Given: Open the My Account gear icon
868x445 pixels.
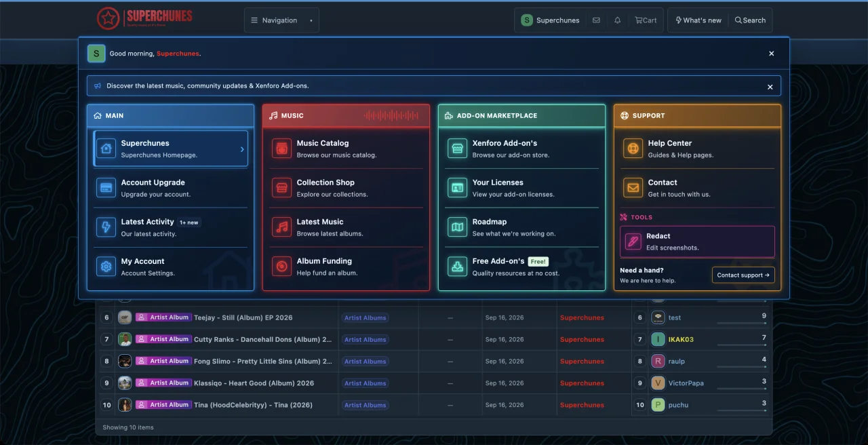Looking at the screenshot, I should click(106, 267).
